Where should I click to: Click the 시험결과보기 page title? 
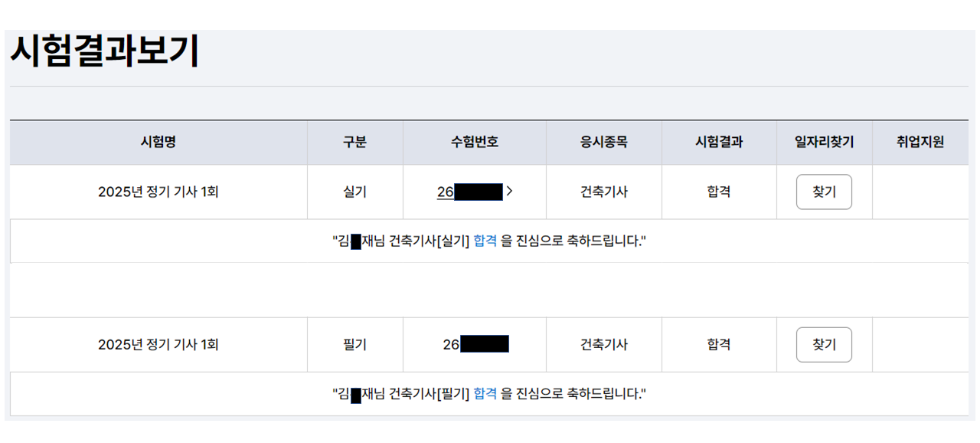104,51
